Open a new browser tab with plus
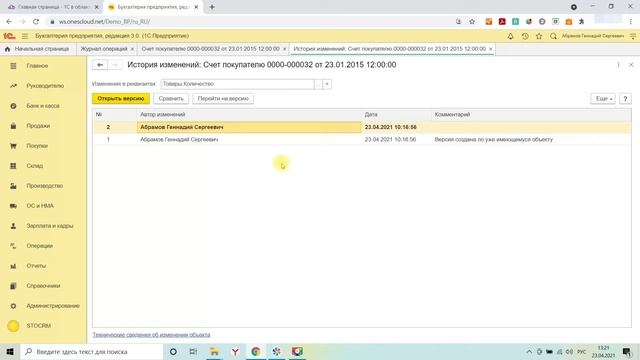This screenshot has height=360, width=640. tap(212, 7)
